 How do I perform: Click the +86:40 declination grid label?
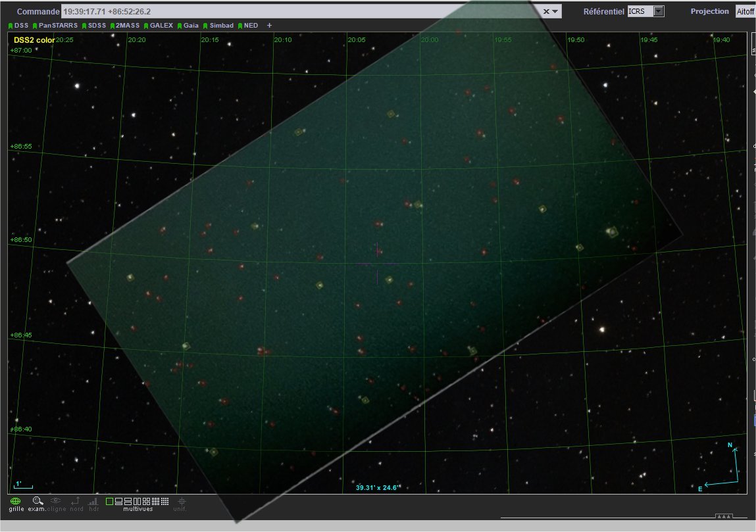(21, 429)
